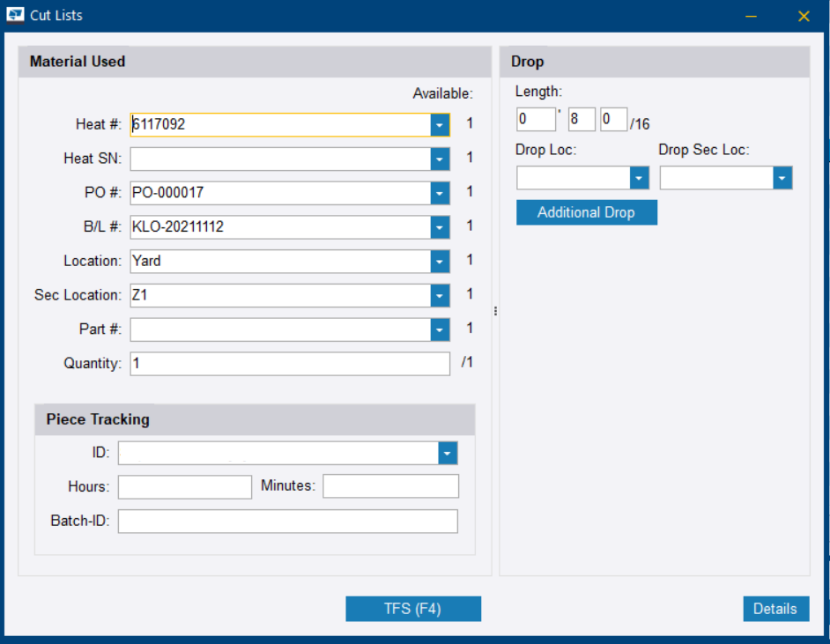Click the /16 fraction field under Length
Image resolution: width=830 pixels, height=644 pixels.
[x=613, y=119]
